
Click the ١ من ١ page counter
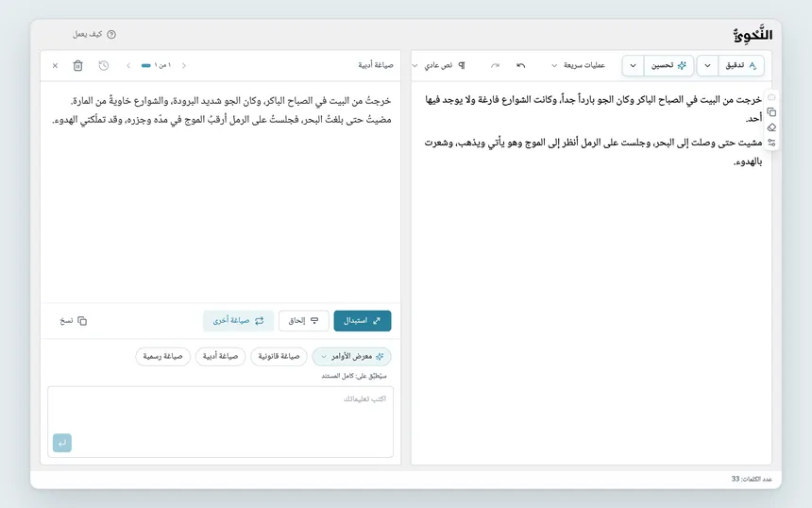click(162, 66)
